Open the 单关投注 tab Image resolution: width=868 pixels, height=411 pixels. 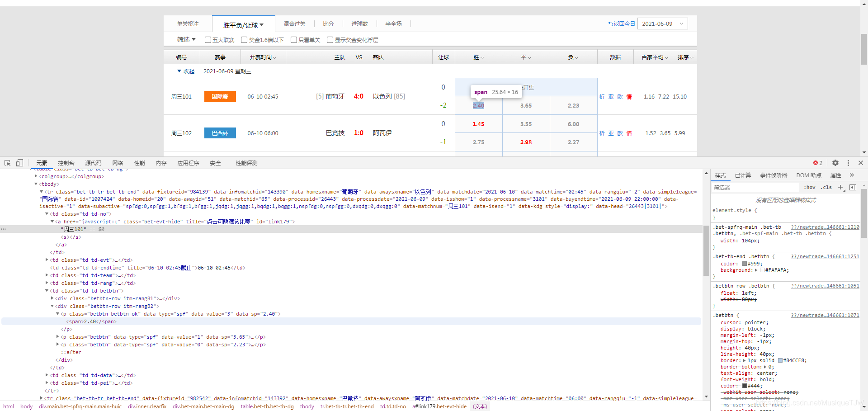pos(188,24)
